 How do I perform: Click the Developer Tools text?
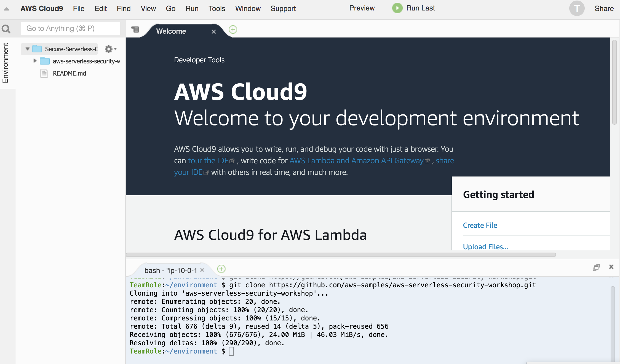(x=199, y=60)
